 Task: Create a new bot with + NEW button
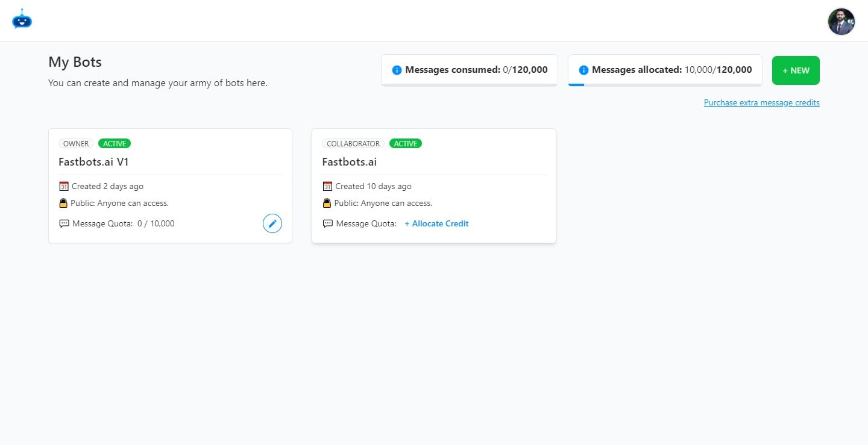[x=796, y=70]
